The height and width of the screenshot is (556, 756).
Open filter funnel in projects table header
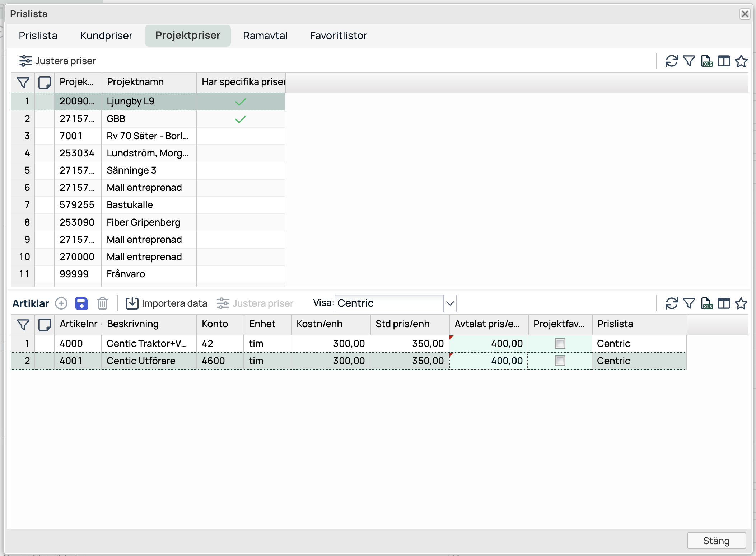tap(23, 82)
